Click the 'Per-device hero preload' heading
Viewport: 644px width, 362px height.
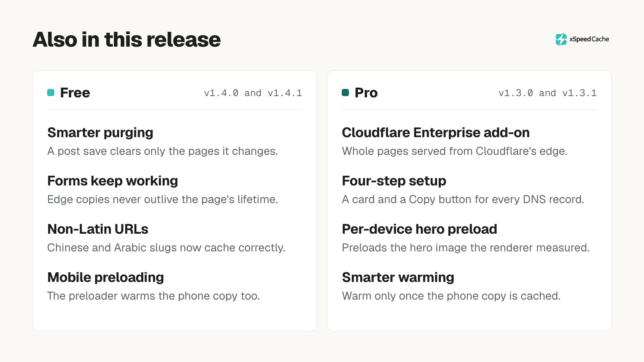click(x=420, y=229)
